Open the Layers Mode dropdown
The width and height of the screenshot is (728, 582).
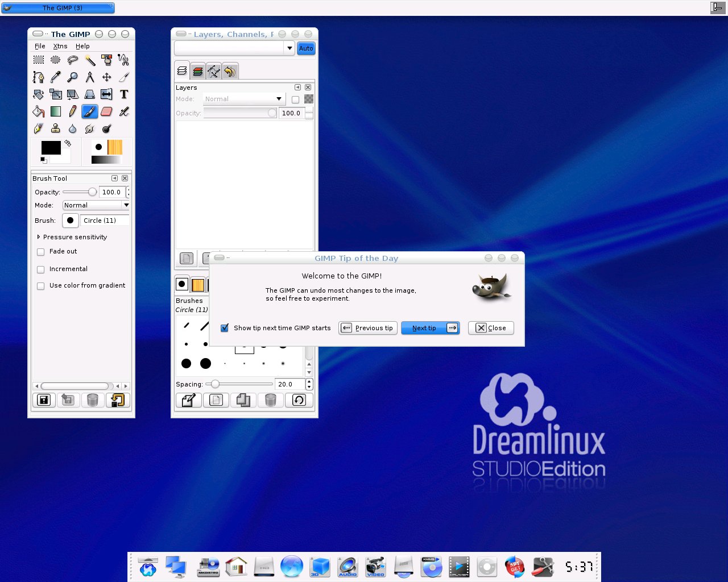pos(243,99)
